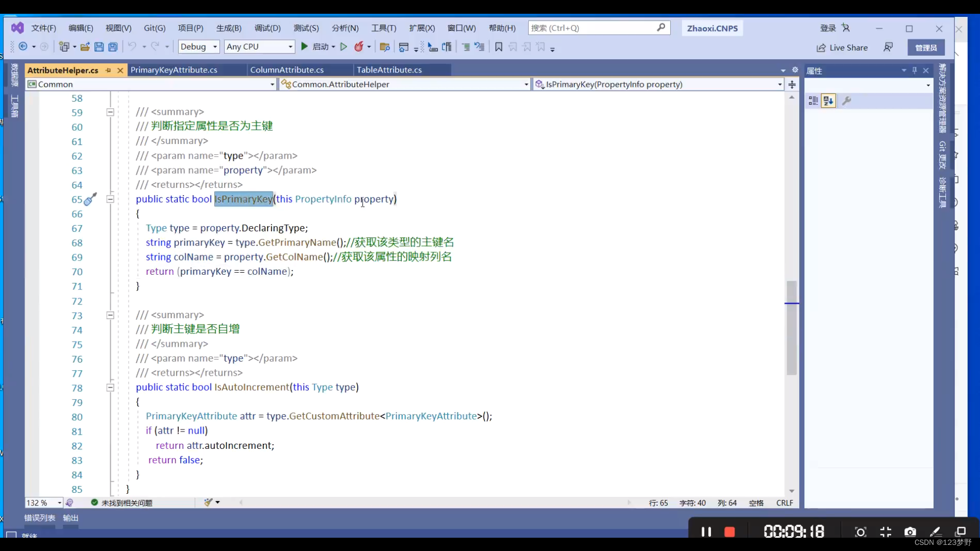The height and width of the screenshot is (551, 980).
Task: Click the screwdriver quick action icon on line 65
Action: pos(90,199)
